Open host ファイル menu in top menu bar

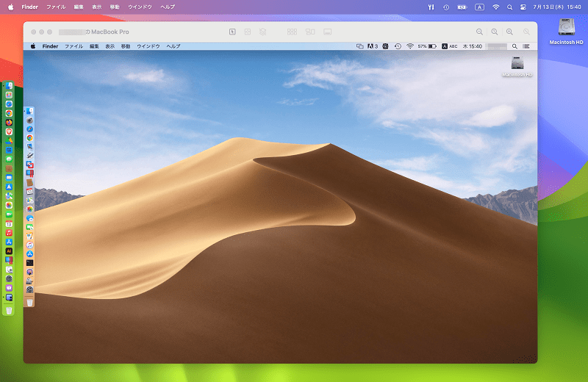[x=56, y=7]
